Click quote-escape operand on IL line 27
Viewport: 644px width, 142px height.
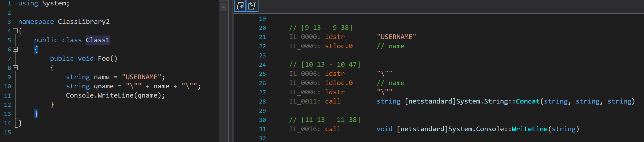click(384, 92)
